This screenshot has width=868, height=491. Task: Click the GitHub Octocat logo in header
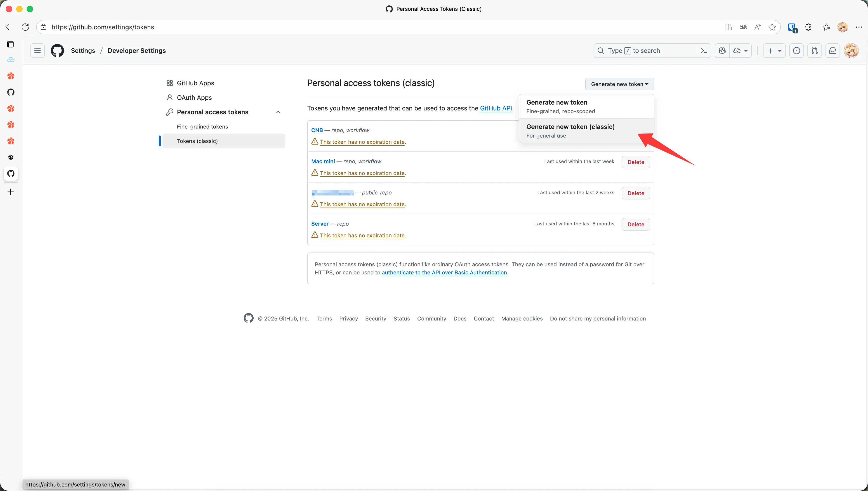(57, 51)
